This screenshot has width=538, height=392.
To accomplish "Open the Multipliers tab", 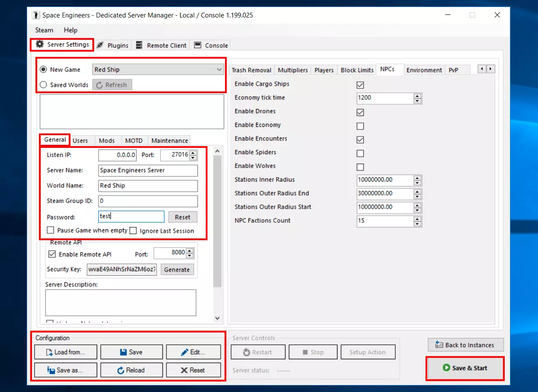I will (x=293, y=70).
